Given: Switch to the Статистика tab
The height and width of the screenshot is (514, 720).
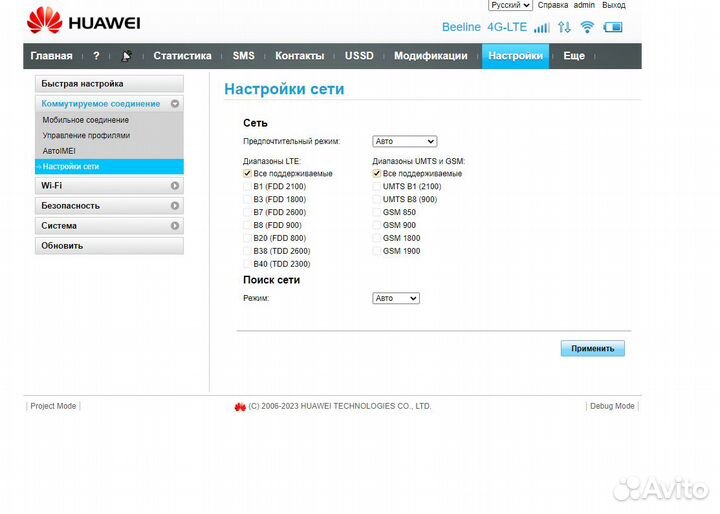Looking at the screenshot, I should (x=182, y=56).
